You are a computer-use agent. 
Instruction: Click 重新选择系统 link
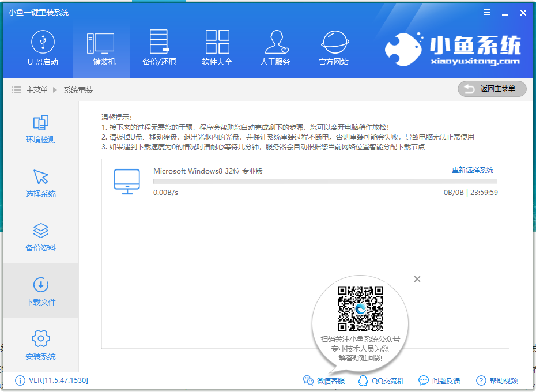coord(473,170)
